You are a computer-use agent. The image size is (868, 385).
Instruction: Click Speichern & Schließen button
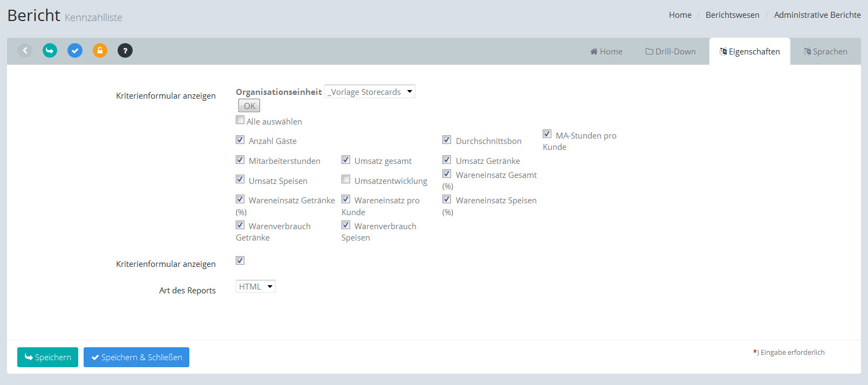pyautogui.click(x=136, y=357)
